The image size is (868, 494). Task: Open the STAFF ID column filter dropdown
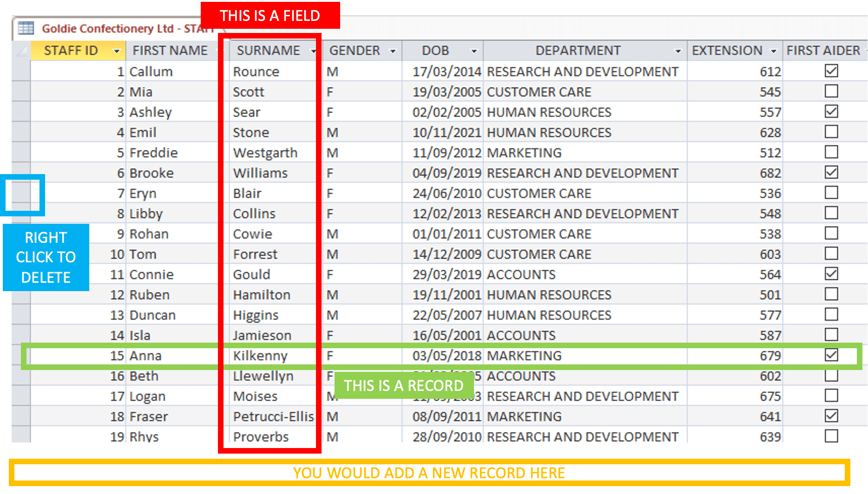(x=117, y=51)
